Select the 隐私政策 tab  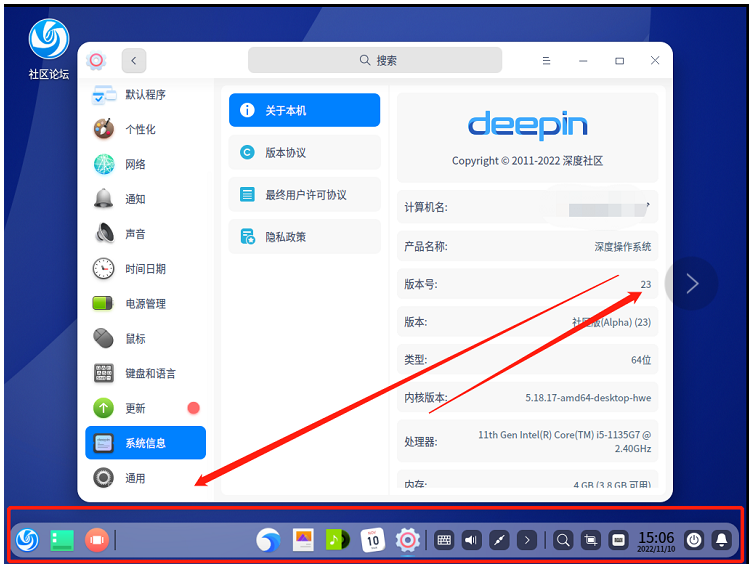tap(304, 236)
